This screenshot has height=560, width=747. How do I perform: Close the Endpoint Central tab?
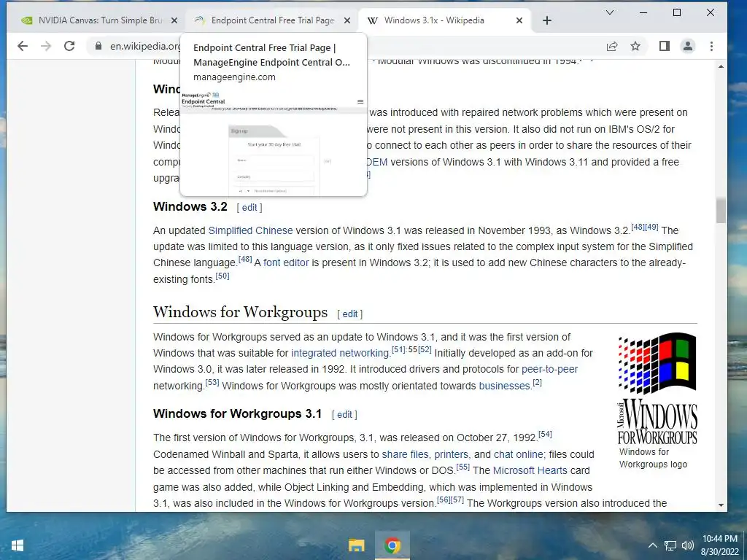(x=347, y=20)
